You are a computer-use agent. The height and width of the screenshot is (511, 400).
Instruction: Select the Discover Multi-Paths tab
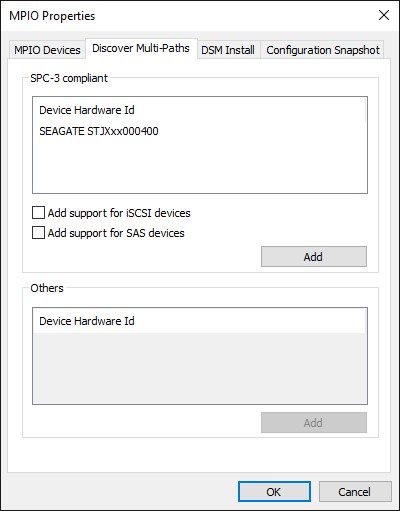pyautogui.click(x=141, y=48)
